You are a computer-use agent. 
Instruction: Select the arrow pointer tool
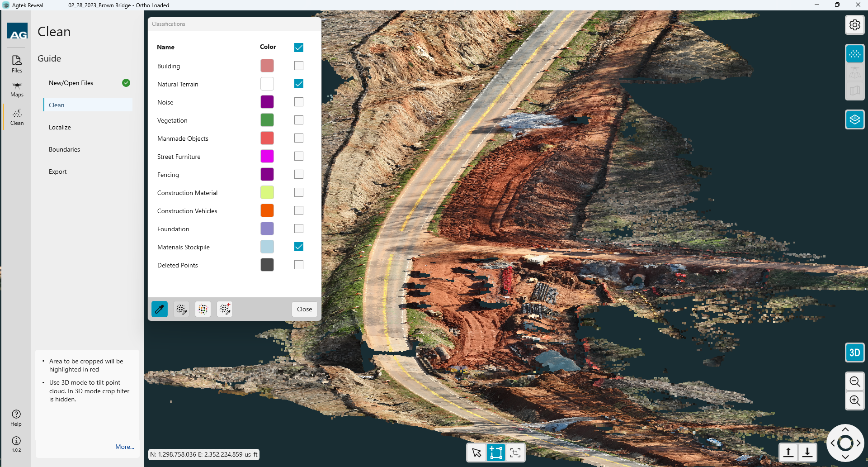point(476,453)
